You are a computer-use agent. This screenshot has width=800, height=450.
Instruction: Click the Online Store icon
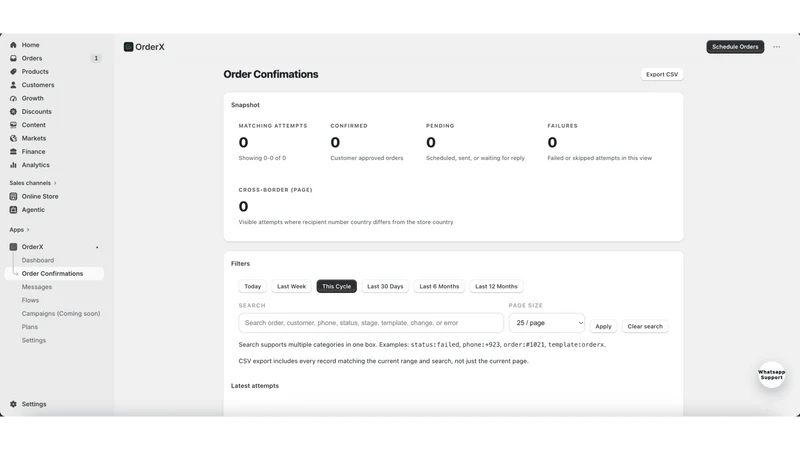13,196
